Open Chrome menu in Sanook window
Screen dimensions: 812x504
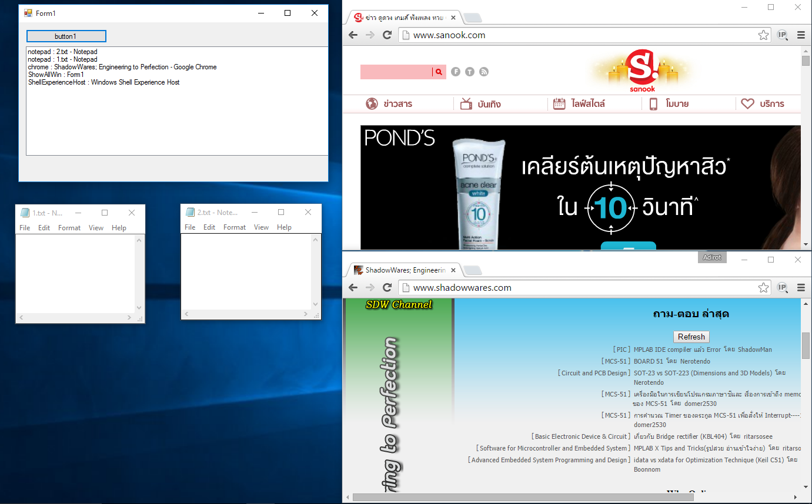tap(801, 35)
